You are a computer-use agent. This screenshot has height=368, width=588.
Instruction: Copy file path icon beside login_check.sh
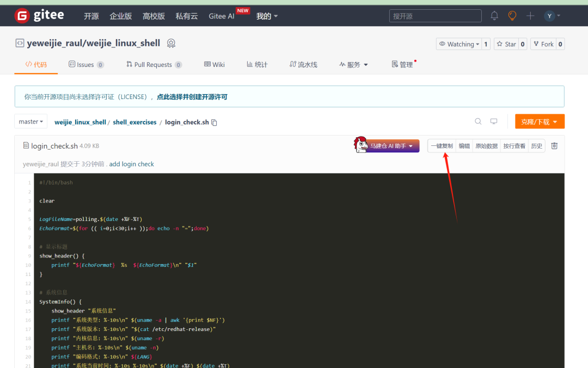click(x=214, y=122)
